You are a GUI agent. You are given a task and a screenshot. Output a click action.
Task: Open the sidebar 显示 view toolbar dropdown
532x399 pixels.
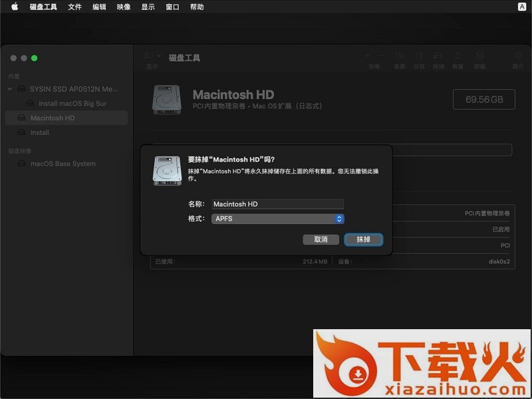[152, 56]
